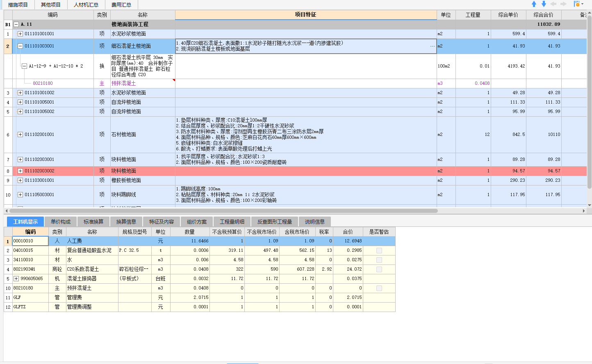Select the 工料机显示 tab
Screen dimensions: 592x364
click(x=25, y=222)
